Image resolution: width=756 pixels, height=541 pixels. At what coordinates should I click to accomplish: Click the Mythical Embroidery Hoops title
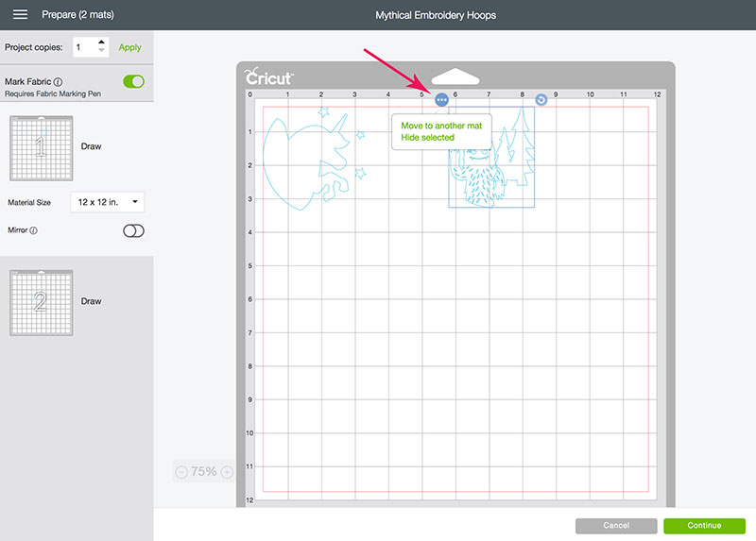coord(436,15)
